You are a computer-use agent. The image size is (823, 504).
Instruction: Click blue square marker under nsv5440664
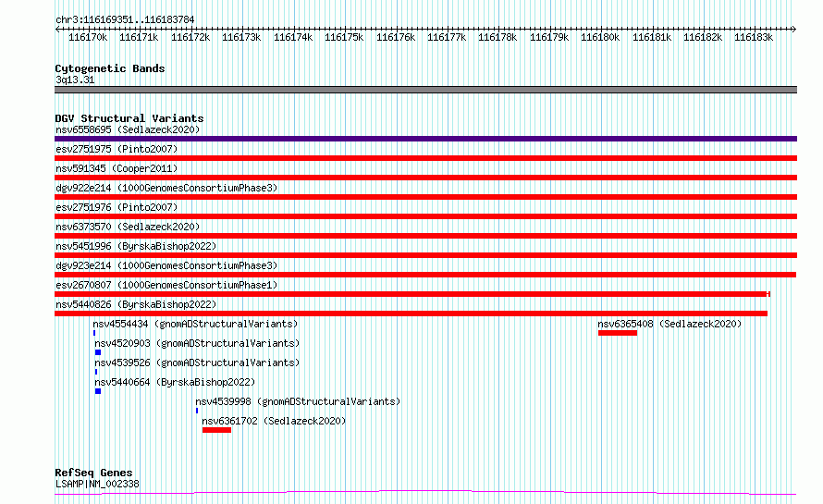pyautogui.click(x=98, y=391)
